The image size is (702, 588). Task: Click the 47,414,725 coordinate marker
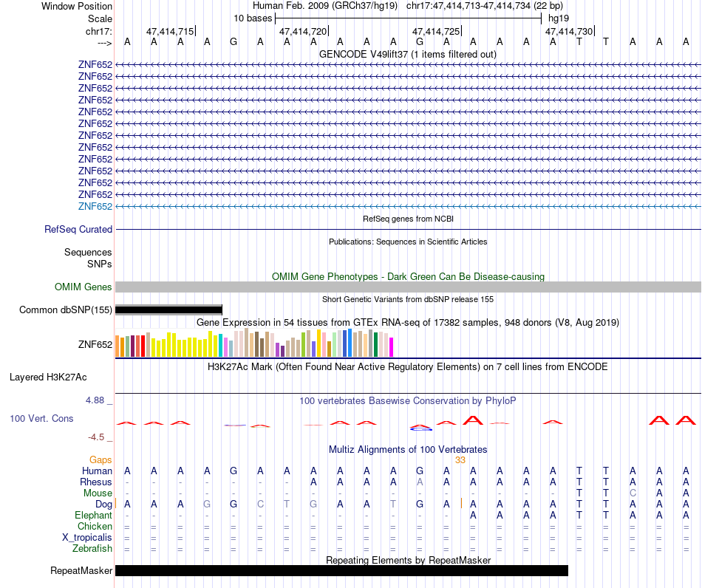(436, 31)
